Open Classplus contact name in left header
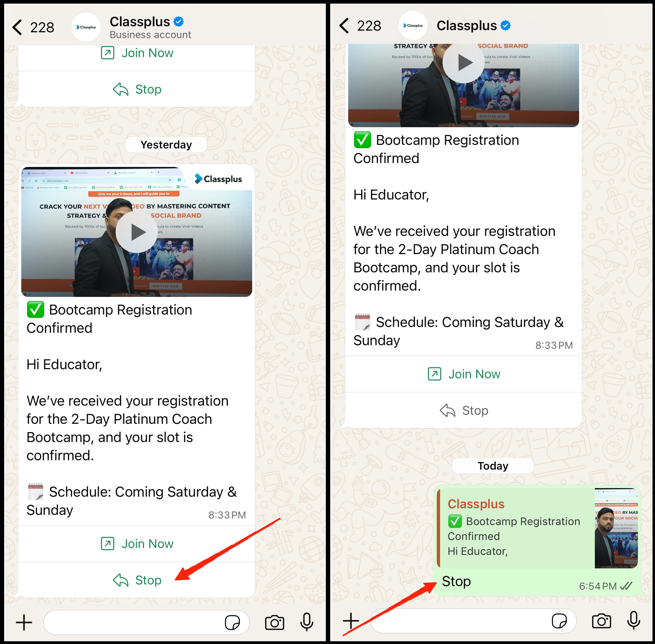 pos(140,22)
